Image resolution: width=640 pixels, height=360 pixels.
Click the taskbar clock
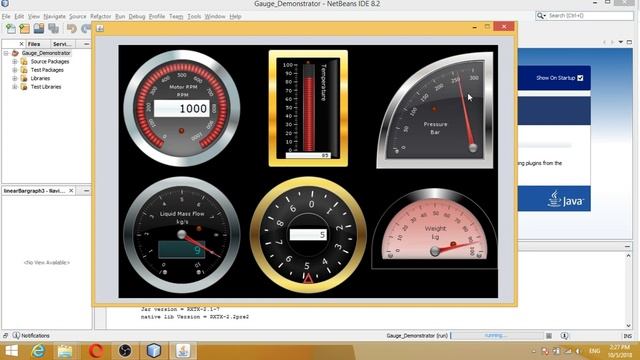tap(620, 351)
